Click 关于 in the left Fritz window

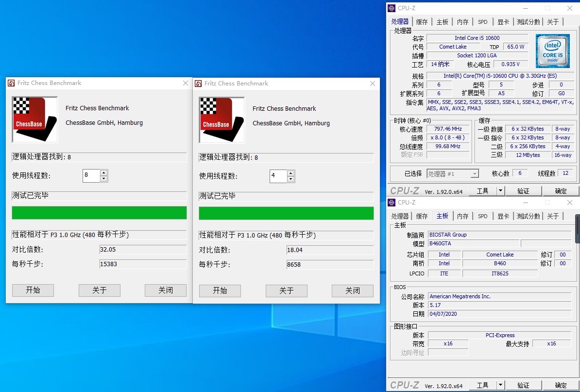(x=100, y=290)
